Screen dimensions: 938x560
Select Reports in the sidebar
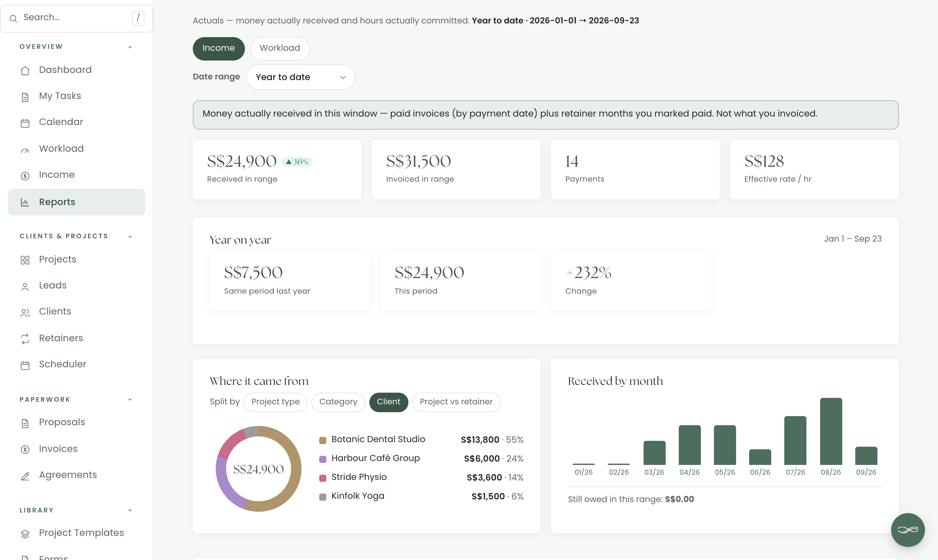pyautogui.click(x=76, y=202)
